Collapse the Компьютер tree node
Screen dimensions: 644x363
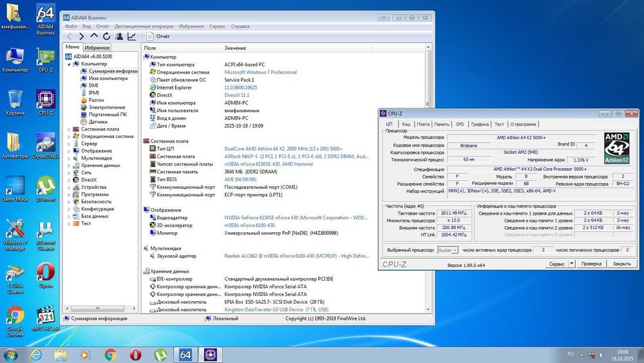[69, 64]
